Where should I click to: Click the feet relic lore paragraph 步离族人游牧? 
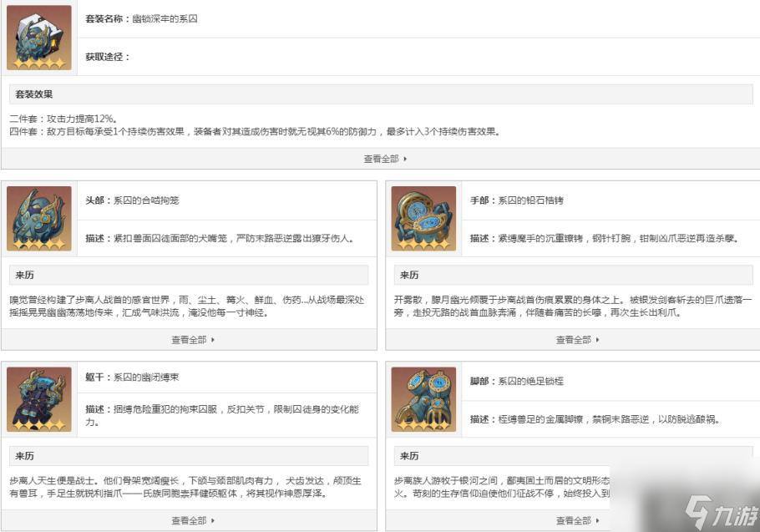(502, 487)
